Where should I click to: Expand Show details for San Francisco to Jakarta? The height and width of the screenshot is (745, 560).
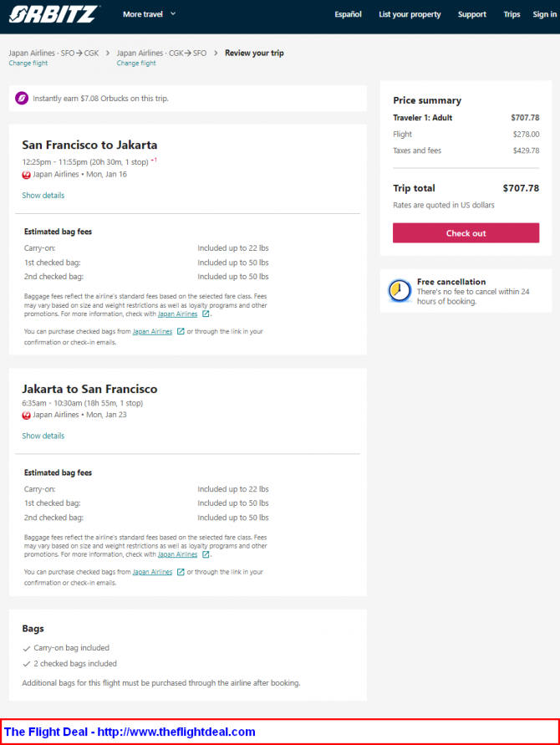(x=43, y=196)
